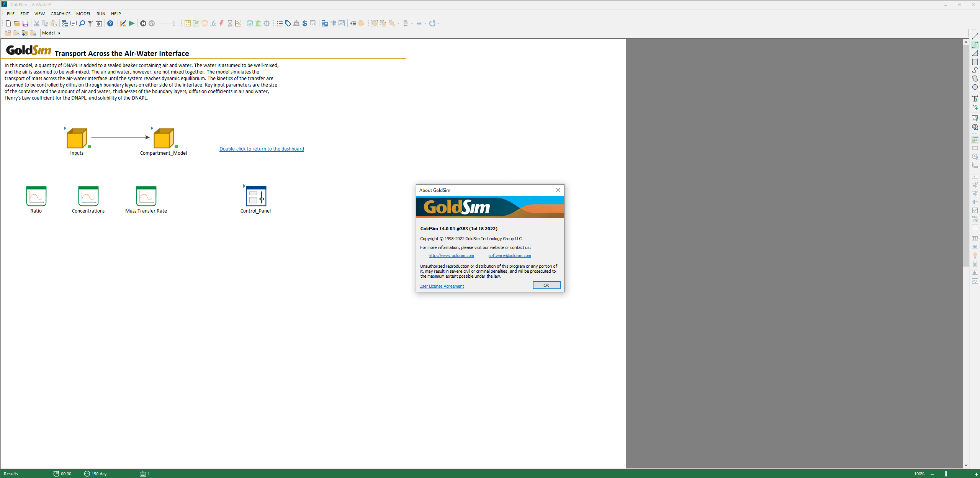Click the filter elements toolbar icon
This screenshot has height=478, width=980.
click(90, 23)
